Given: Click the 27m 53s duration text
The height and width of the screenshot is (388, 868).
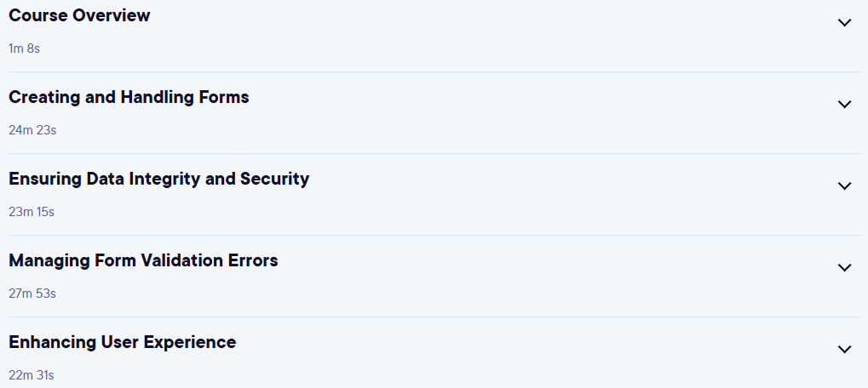Looking at the screenshot, I should [32, 294].
